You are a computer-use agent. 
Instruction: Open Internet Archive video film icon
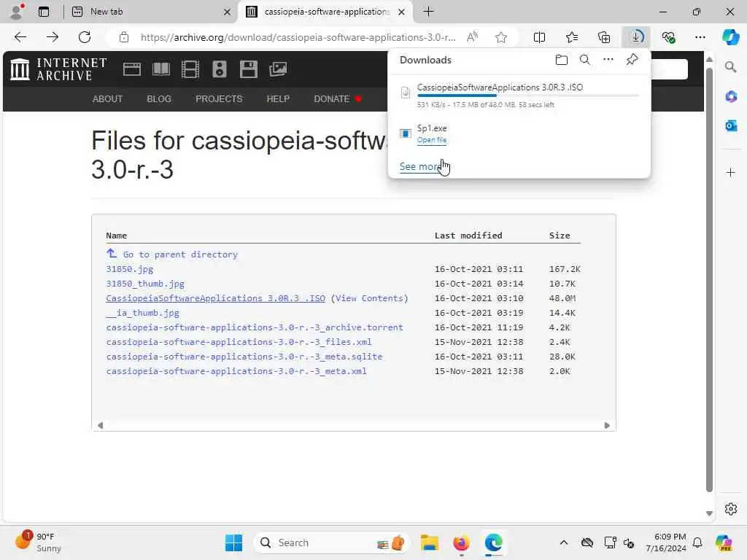[190, 69]
